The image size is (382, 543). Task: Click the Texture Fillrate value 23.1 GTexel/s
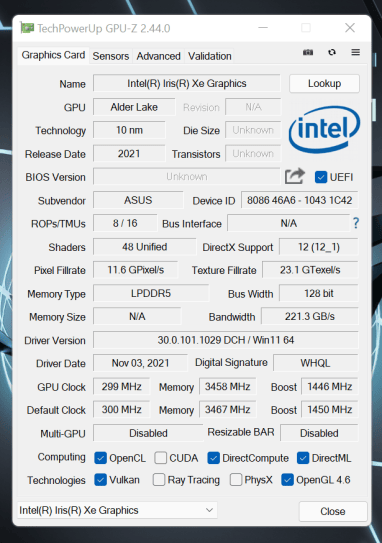pyautogui.click(x=310, y=270)
